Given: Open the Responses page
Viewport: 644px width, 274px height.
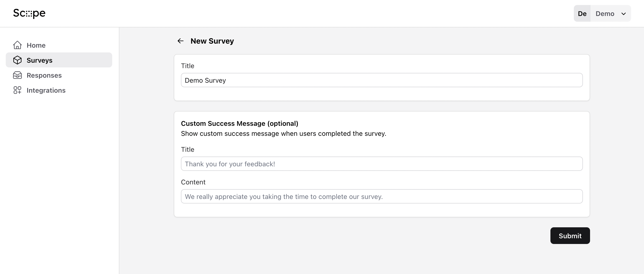Looking at the screenshot, I should [x=44, y=75].
